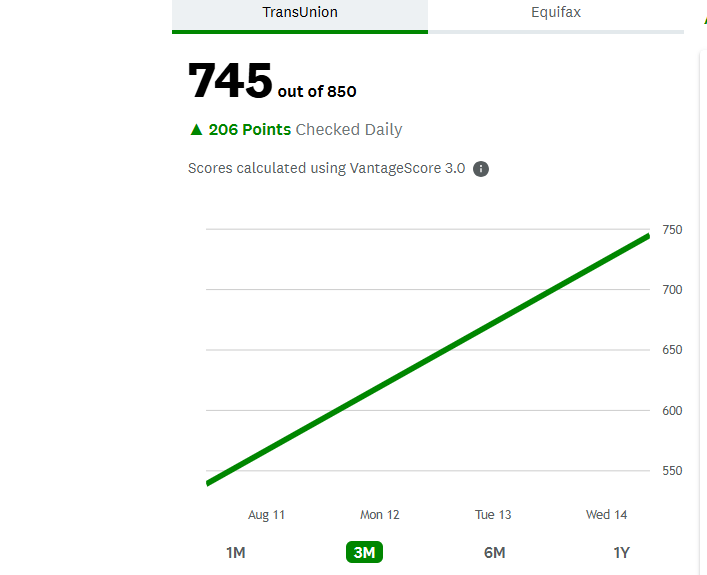This screenshot has height=575, width=707.
Task: Select the 3M time range
Action: [364, 553]
